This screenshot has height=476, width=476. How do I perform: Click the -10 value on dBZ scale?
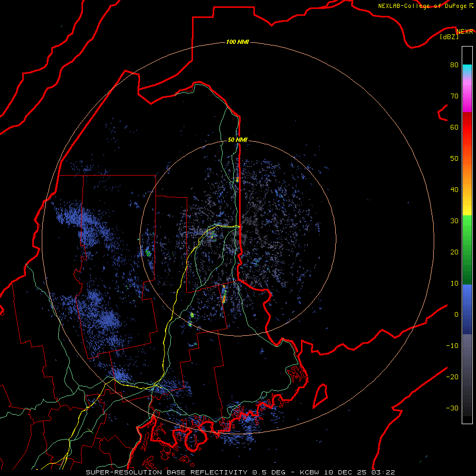tap(452, 346)
